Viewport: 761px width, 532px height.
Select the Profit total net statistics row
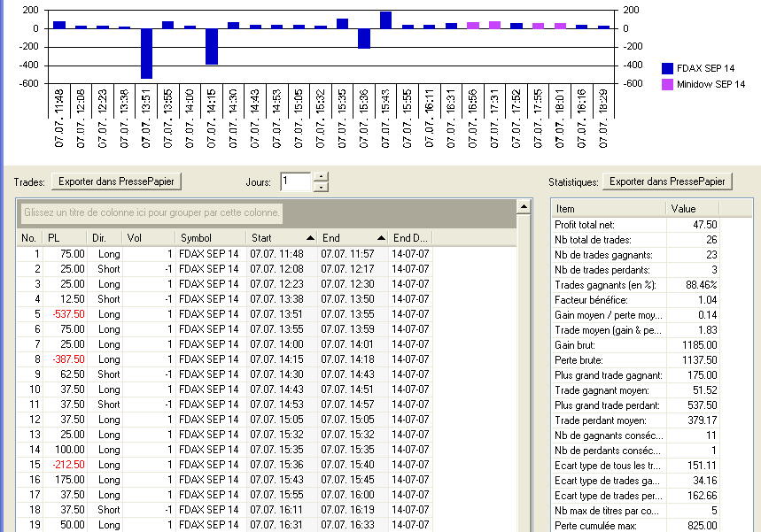pyautogui.click(x=636, y=225)
